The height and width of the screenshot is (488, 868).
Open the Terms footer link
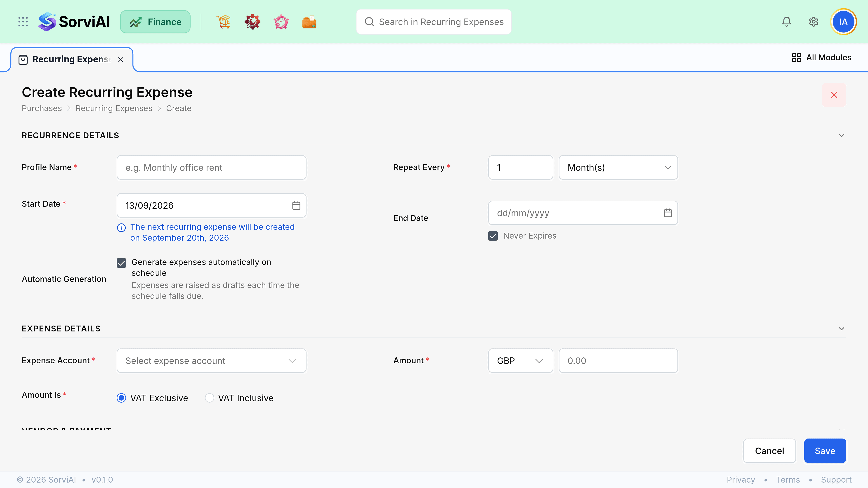click(788, 480)
